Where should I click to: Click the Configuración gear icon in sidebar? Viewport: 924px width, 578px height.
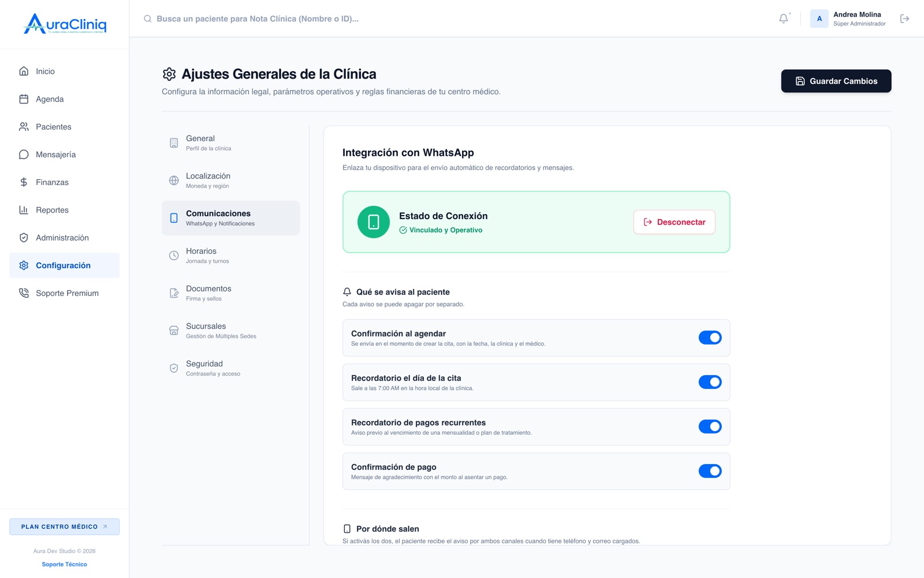[24, 265]
